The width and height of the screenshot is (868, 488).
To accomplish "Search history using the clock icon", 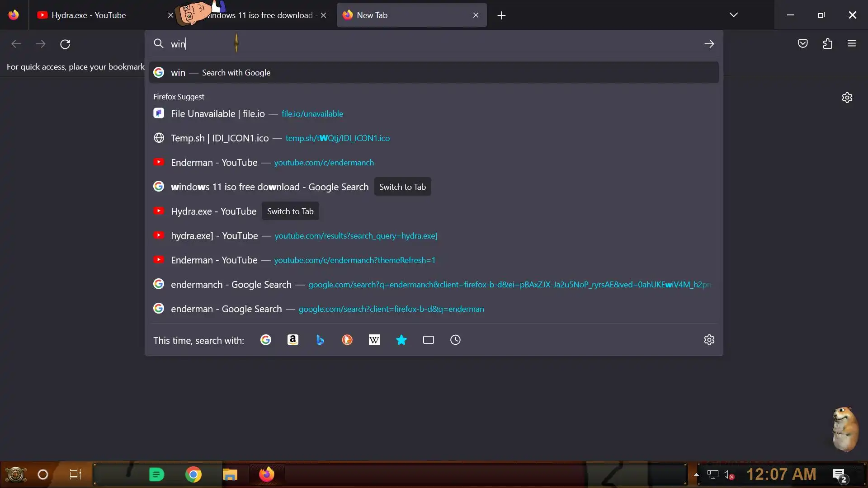I will pyautogui.click(x=455, y=340).
